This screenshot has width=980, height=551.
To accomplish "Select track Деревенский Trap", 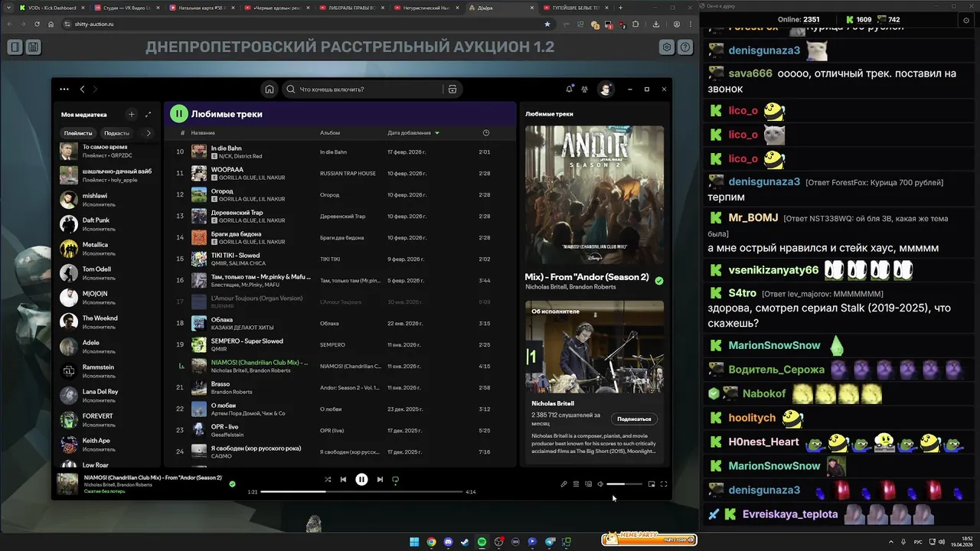I will tap(341, 216).
